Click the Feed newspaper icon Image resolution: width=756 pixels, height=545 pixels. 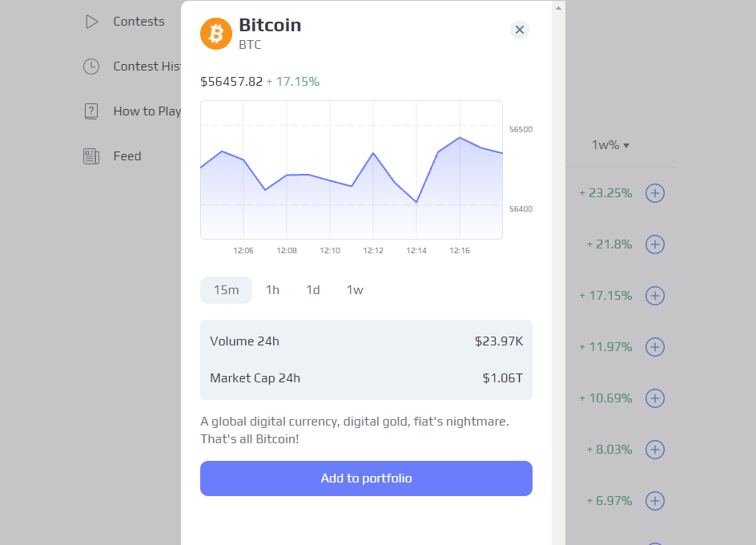(91, 156)
